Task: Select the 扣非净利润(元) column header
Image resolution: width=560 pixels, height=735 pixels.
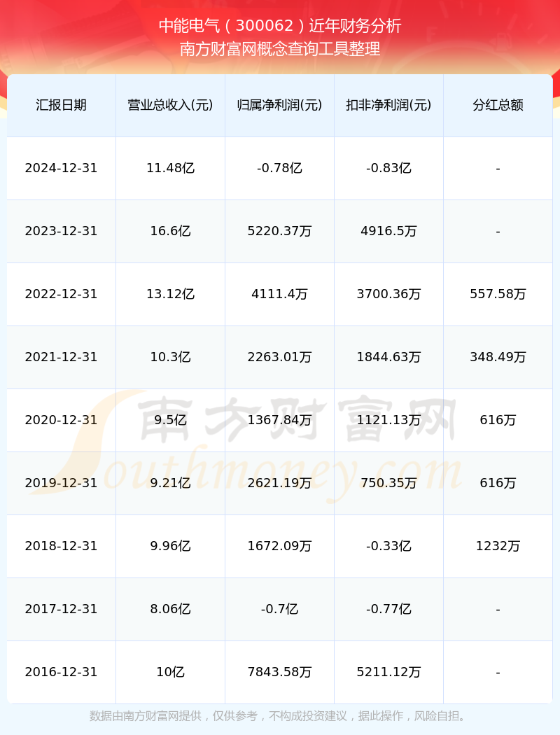Action: 389,105
